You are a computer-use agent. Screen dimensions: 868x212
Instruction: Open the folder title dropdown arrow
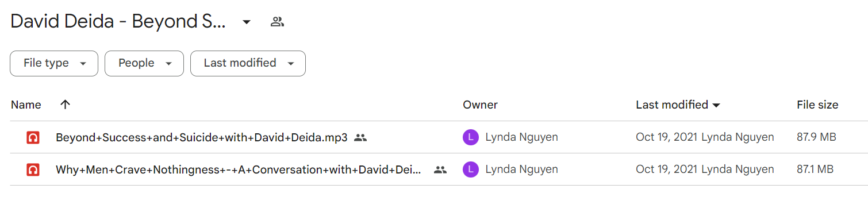pyautogui.click(x=247, y=22)
